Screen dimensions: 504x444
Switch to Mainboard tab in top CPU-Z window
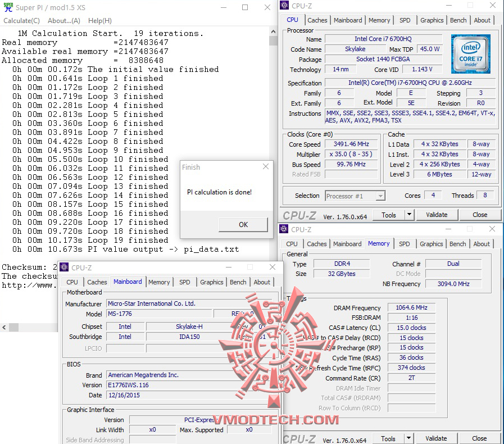347,20
